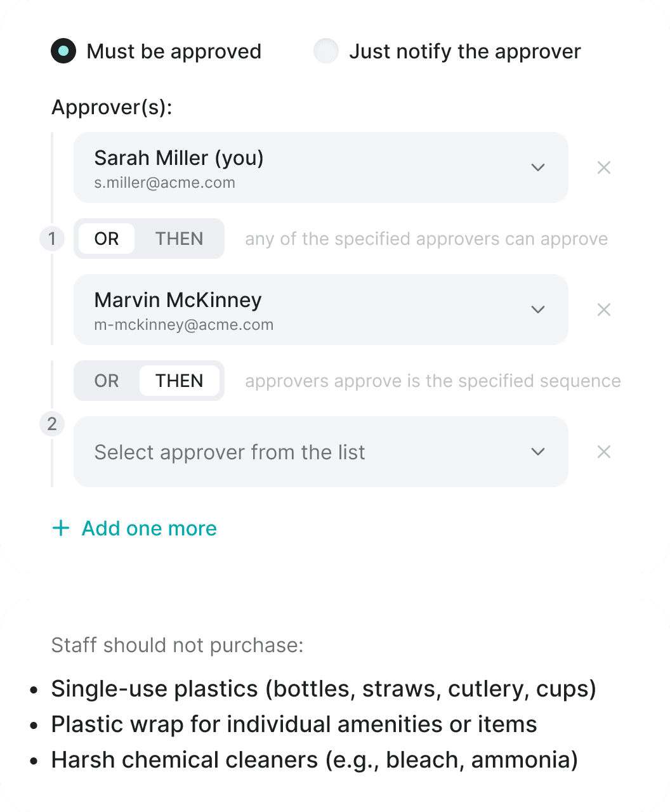This screenshot has width=670, height=812.
Task: Remove Sarah Miller using the X icon
Action: [604, 167]
